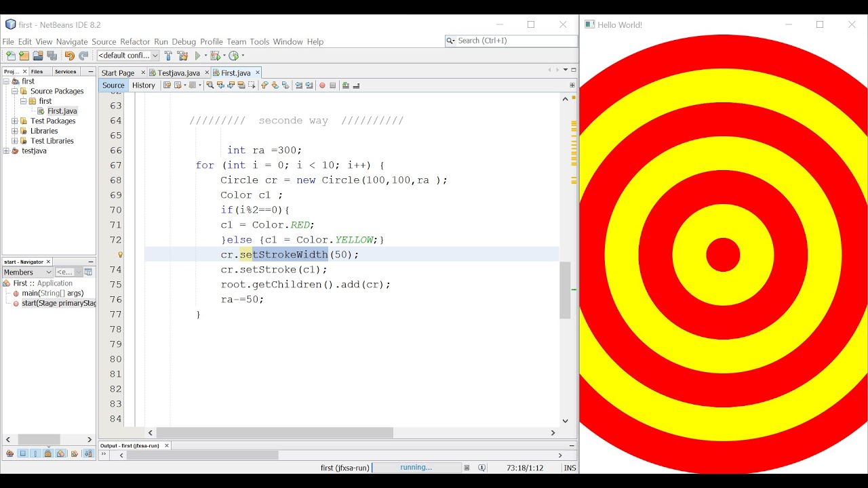Click the running progress bar in status bar
Viewport: 868px width, 488px height.
417,468
